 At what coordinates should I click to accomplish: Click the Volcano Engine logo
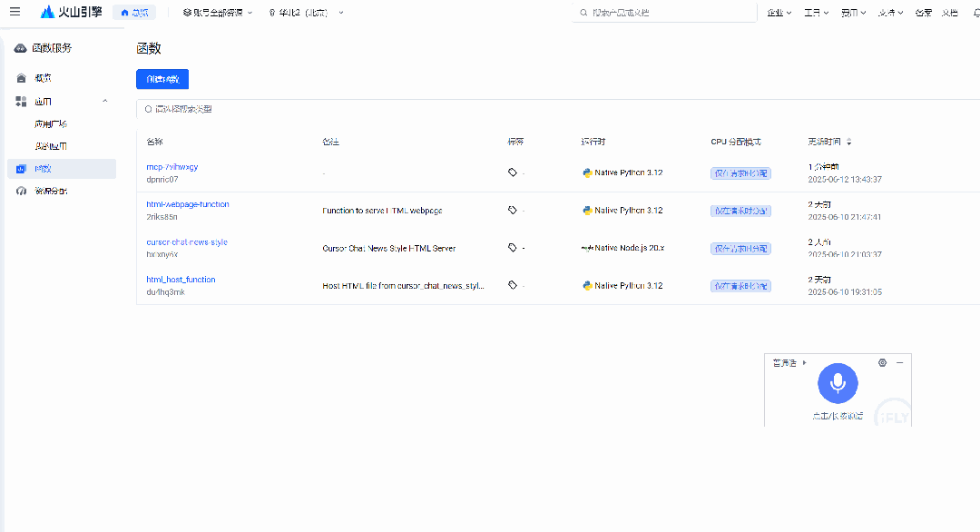(x=72, y=13)
